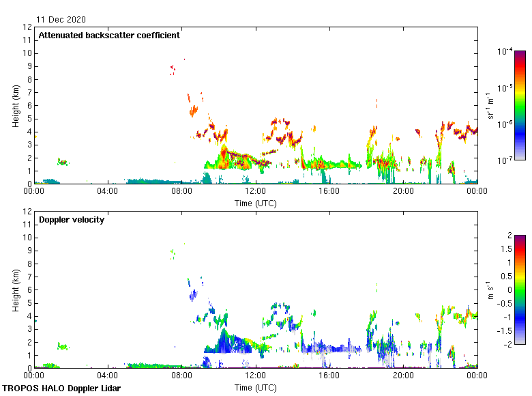Click the "Height (km)" label of the backscatter plot
The height and width of the screenshot is (396, 532).
(x=16, y=106)
